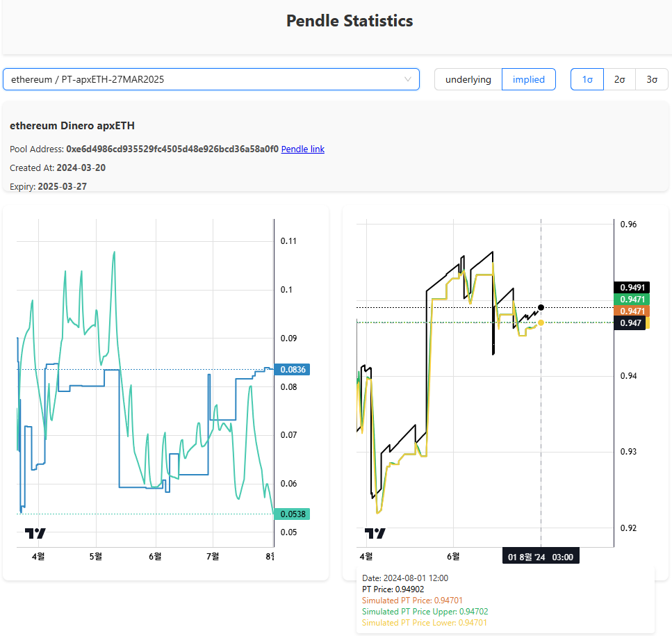Click the 5월 label on left chart axis
The width and height of the screenshot is (672, 636).
(x=96, y=556)
